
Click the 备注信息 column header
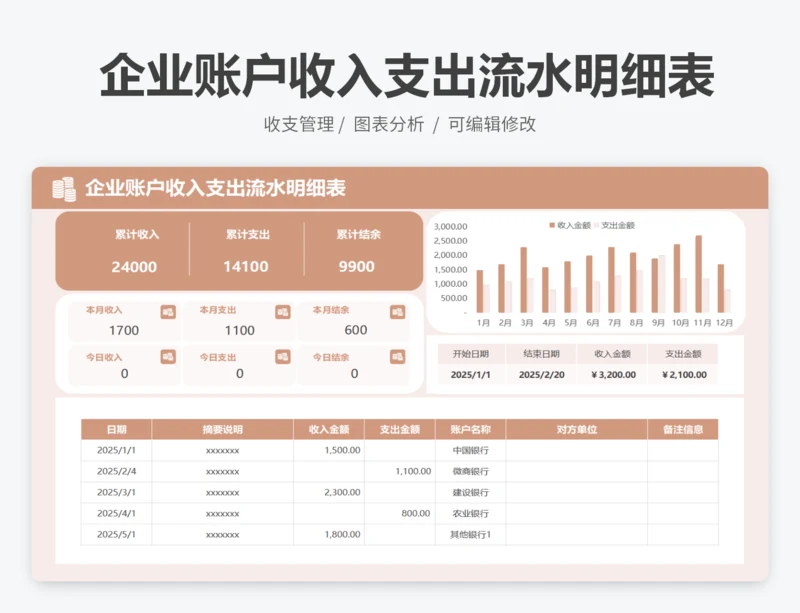[683, 430]
